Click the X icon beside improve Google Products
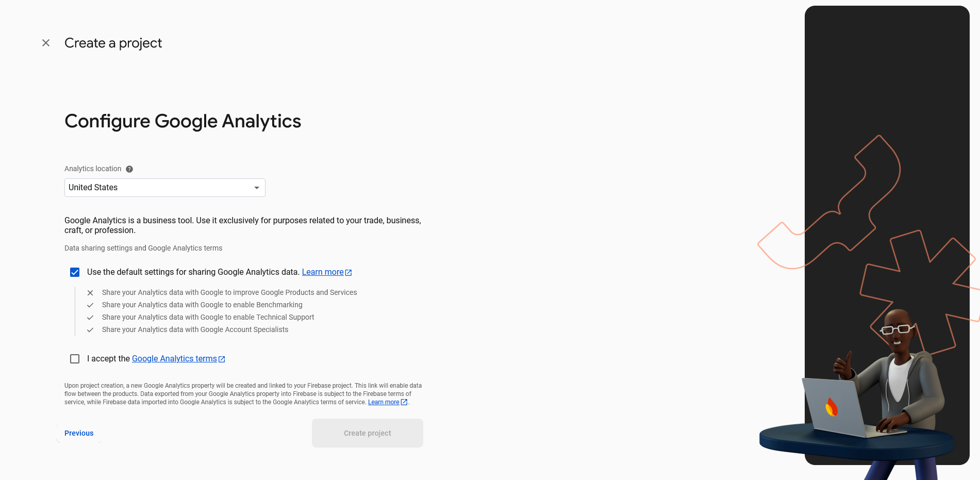Image resolution: width=980 pixels, height=480 pixels. (90, 293)
